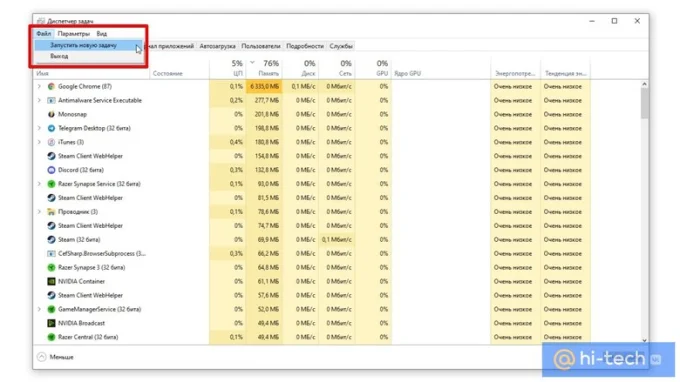Viewport: 680px width, 382px height.
Task: Select the NVIDIA Container row text
Action: pyautogui.click(x=82, y=281)
